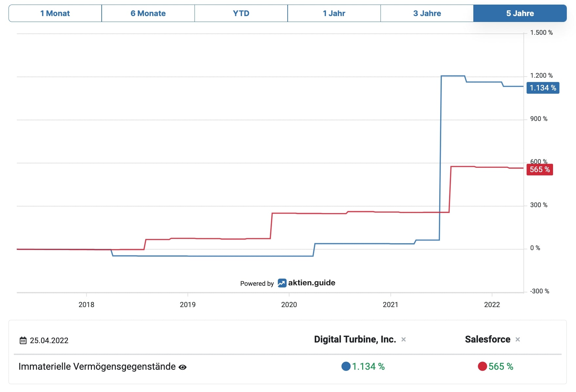This screenshot has width=576, height=392.
Task: Click the 300 % y-axis label
Action: [539, 205]
